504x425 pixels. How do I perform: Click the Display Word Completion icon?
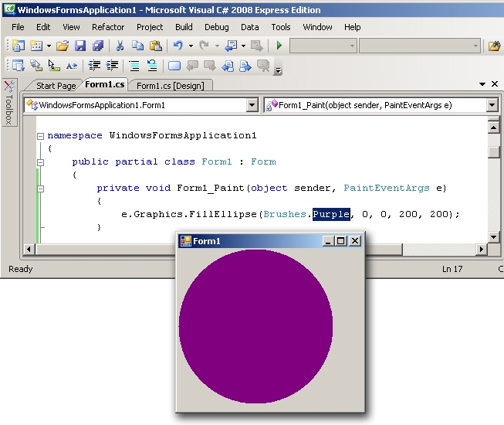click(71, 66)
